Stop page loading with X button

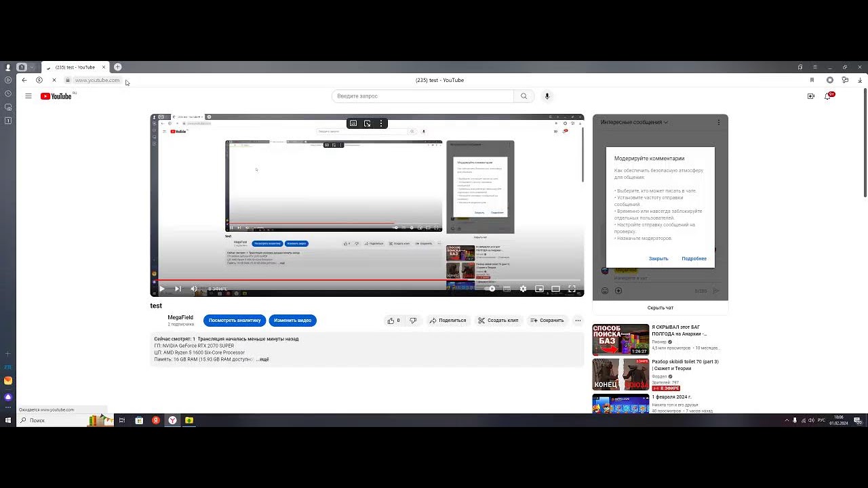[x=54, y=80]
